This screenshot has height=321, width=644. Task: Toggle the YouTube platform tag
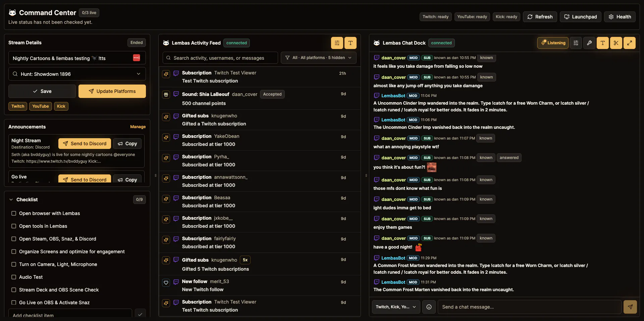point(41,106)
